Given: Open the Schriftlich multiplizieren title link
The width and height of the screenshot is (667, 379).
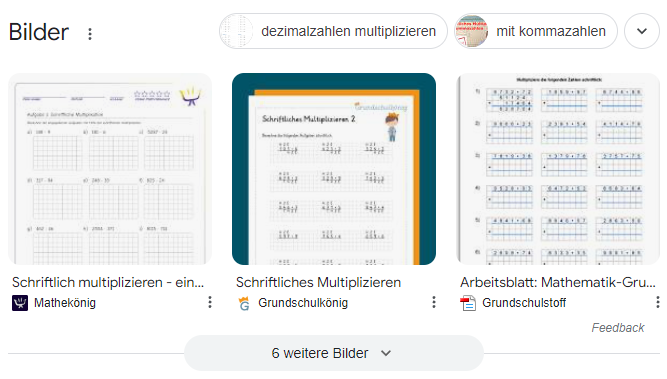Looking at the screenshot, I should tap(108, 282).
